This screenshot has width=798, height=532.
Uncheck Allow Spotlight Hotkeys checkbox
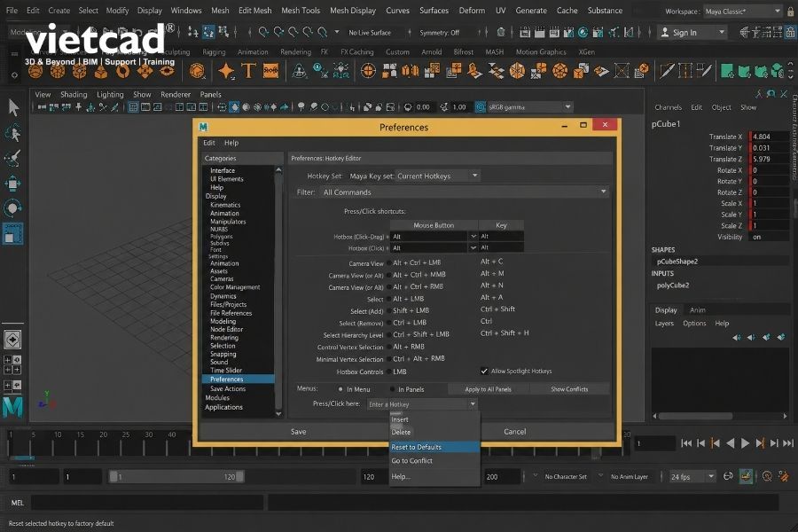point(484,372)
